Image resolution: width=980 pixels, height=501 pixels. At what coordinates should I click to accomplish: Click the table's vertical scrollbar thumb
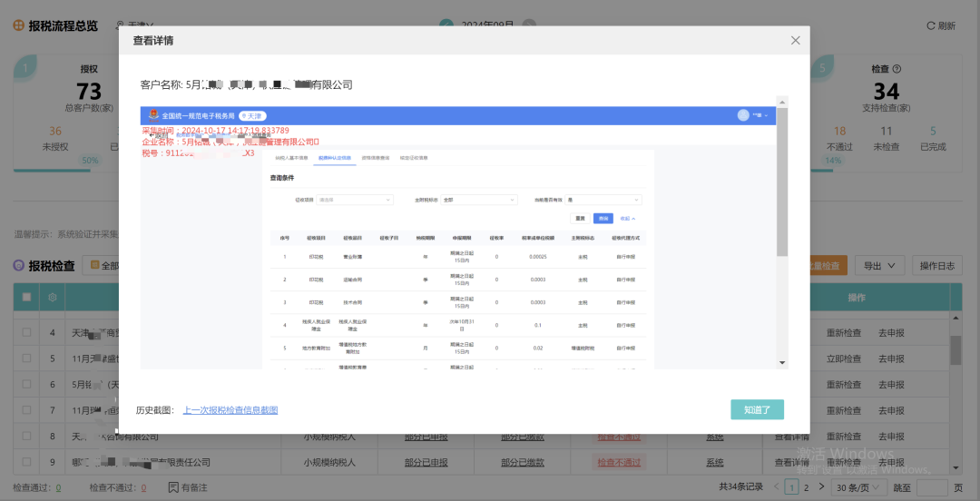point(955,349)
